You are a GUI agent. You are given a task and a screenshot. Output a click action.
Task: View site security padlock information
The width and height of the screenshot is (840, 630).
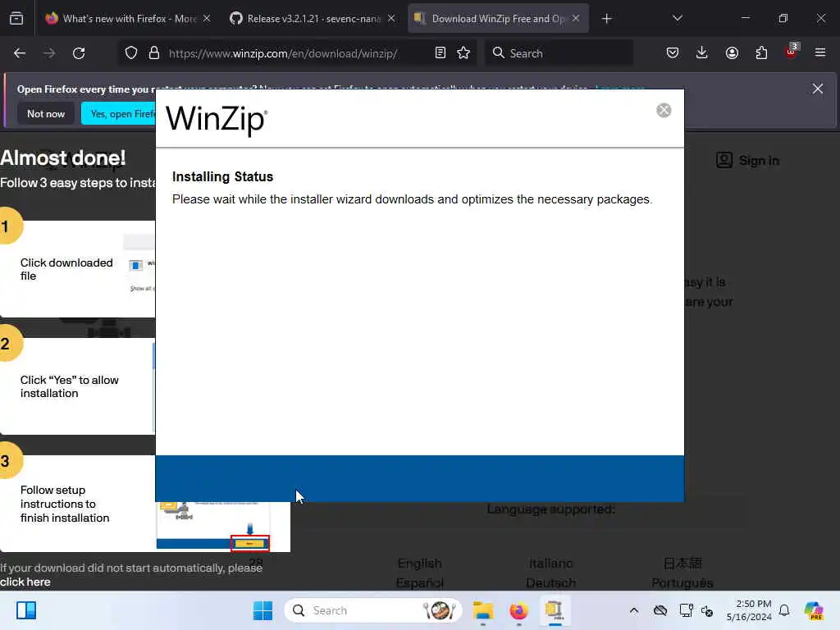[154, 53]
